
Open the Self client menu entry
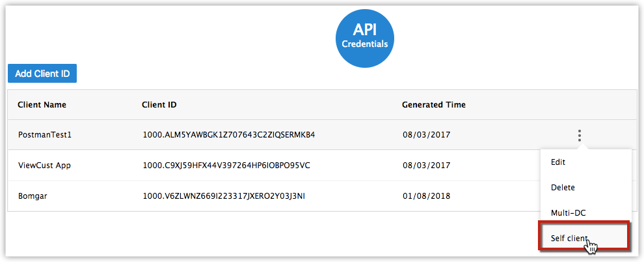click(569, 239)
